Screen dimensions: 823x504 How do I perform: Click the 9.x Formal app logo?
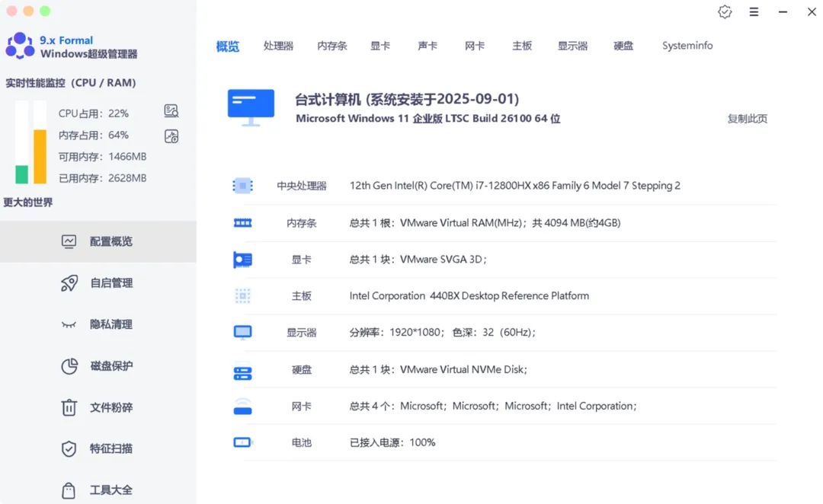tap(20, 46)
